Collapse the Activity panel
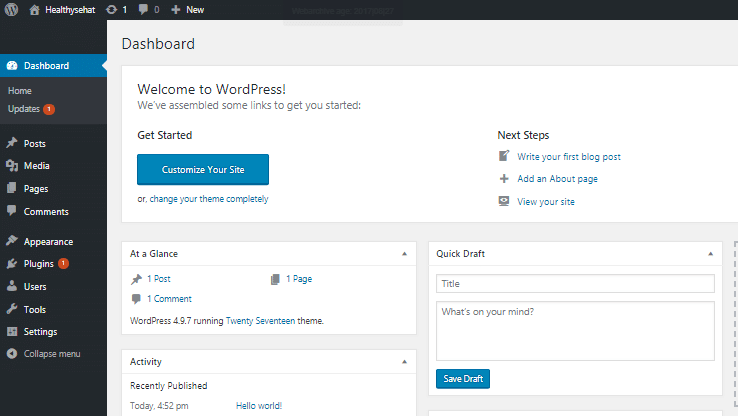The height and width of the screenshot is (416, 738). point(404,362)
